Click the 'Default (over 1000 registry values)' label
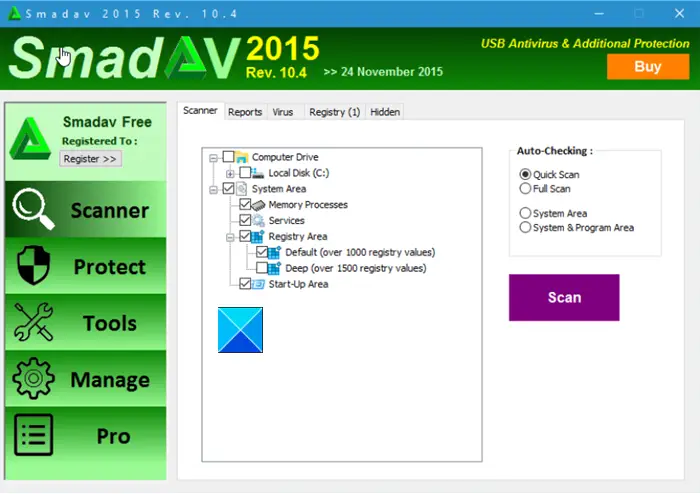 pyautogui.click(x=360, y=252)
